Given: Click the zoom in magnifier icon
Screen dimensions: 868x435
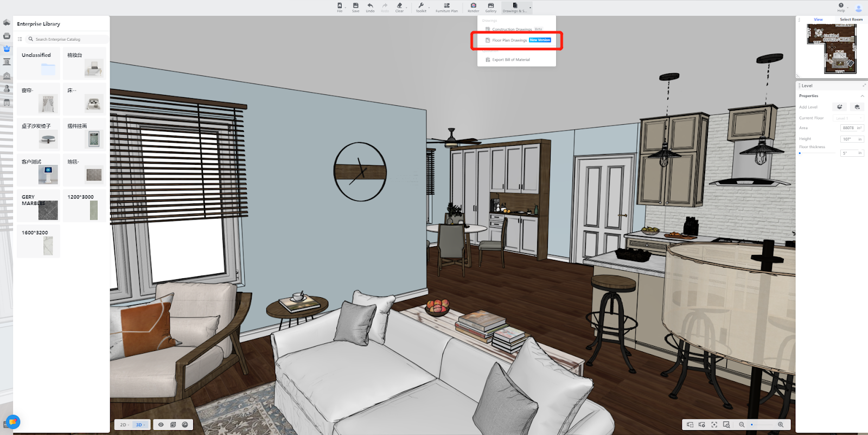Looking at the screenshot, I should [x=781, y=425].
